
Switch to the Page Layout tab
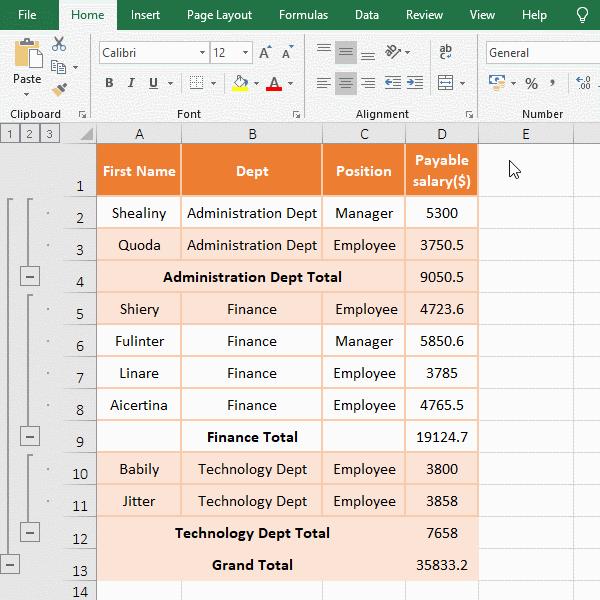pyautogui.click(x=220, y=15)
